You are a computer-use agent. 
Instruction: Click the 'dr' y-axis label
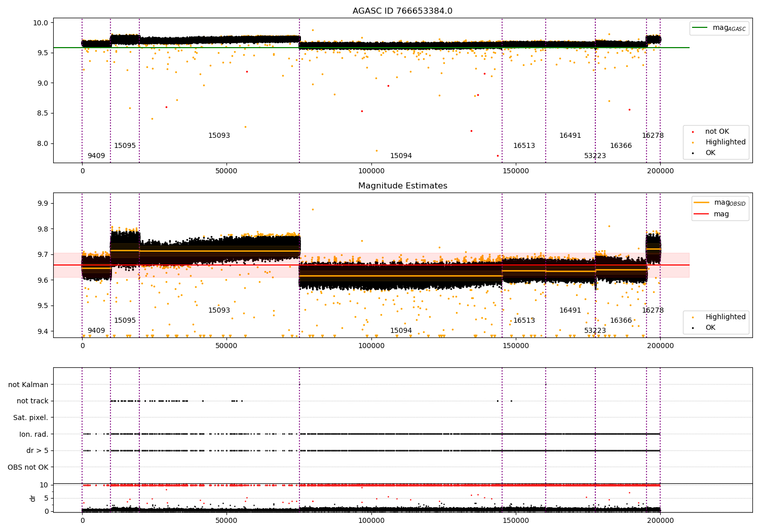pyautogui.click(x=33, y=498)
